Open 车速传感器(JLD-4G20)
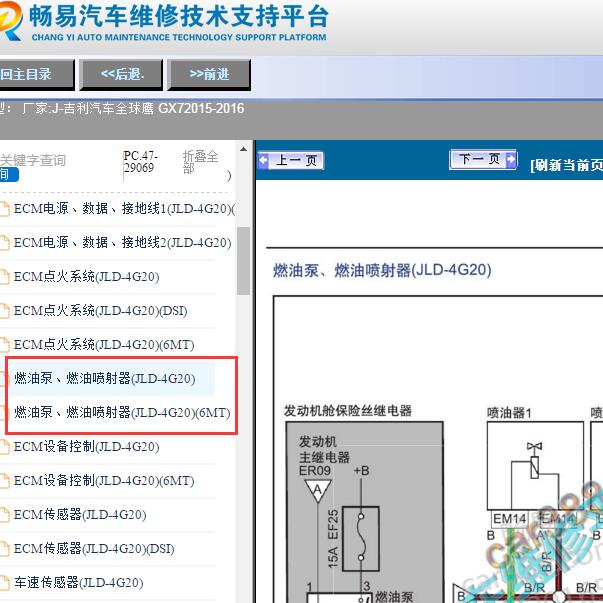Image resolution: width=603 pixels, height=603 pixels. coord(78,582)
